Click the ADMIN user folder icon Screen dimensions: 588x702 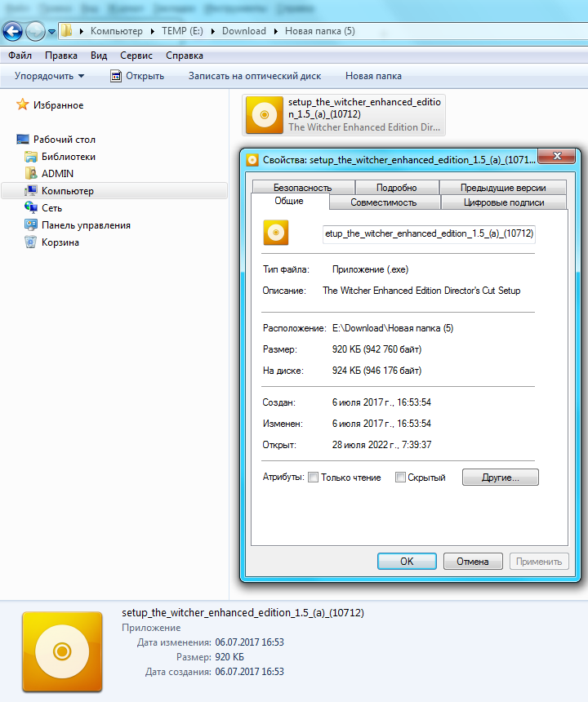click(31, 173)
